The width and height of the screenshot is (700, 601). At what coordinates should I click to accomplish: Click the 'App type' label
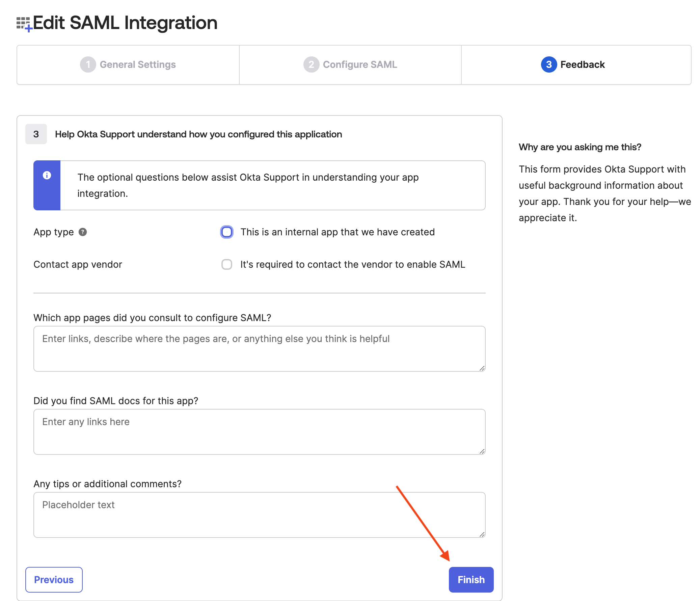(54, 232)
